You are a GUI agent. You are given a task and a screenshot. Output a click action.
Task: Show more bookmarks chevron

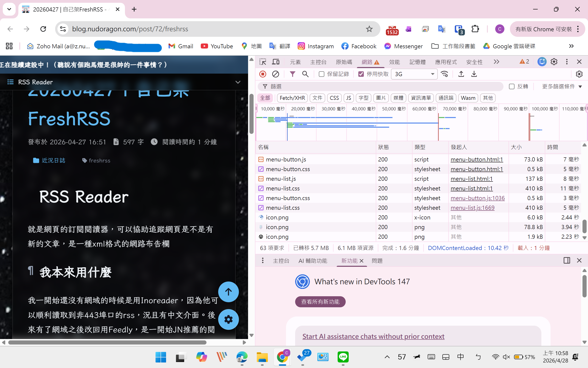(x=571, y=46)
